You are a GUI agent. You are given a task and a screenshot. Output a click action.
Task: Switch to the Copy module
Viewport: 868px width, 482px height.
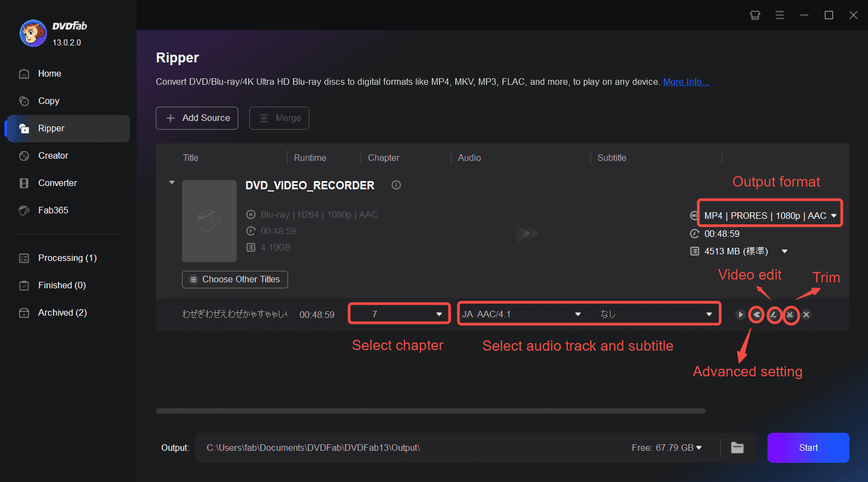tap(49, 101)
